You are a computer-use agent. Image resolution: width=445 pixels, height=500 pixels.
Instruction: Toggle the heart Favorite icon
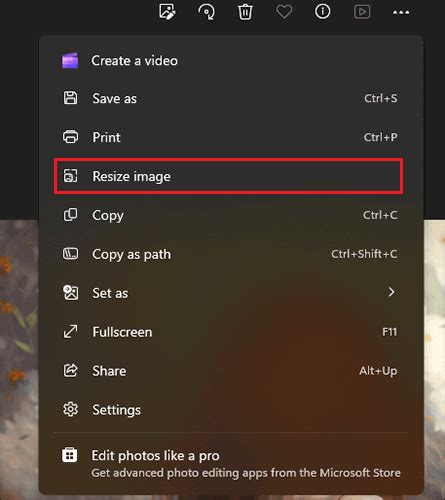[x=284, y=12]
